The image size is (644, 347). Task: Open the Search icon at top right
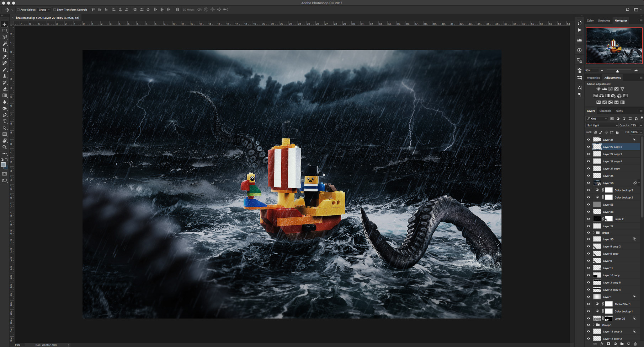coord(627,10)
